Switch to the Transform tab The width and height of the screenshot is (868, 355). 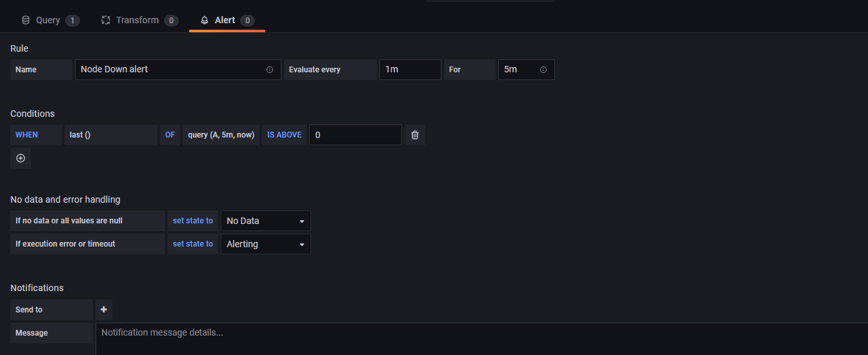click(x=139, y=21)
